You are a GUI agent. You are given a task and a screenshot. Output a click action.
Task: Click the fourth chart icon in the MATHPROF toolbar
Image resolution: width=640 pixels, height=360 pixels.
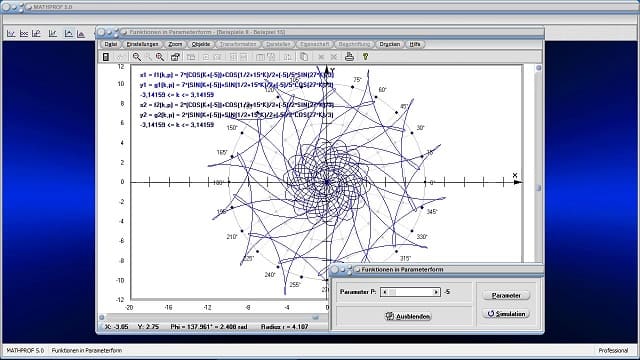pos(53,33)
